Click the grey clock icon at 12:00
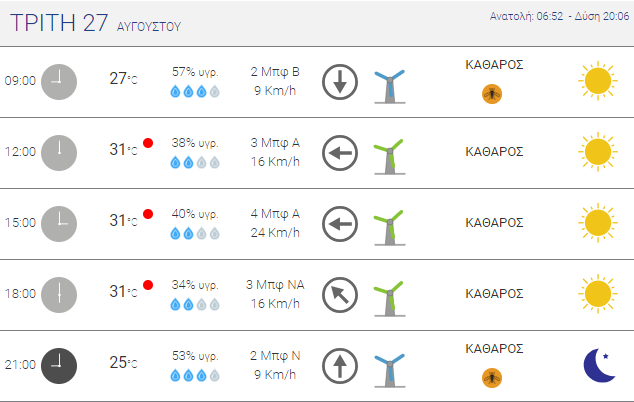The height and width of the screenshot is (402, 634). [x=59, y=152]
